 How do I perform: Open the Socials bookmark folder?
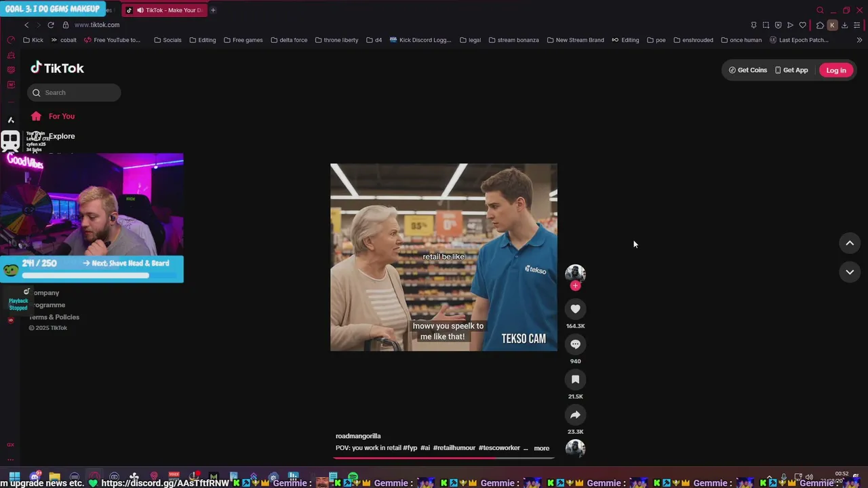(x=167, y=40)
